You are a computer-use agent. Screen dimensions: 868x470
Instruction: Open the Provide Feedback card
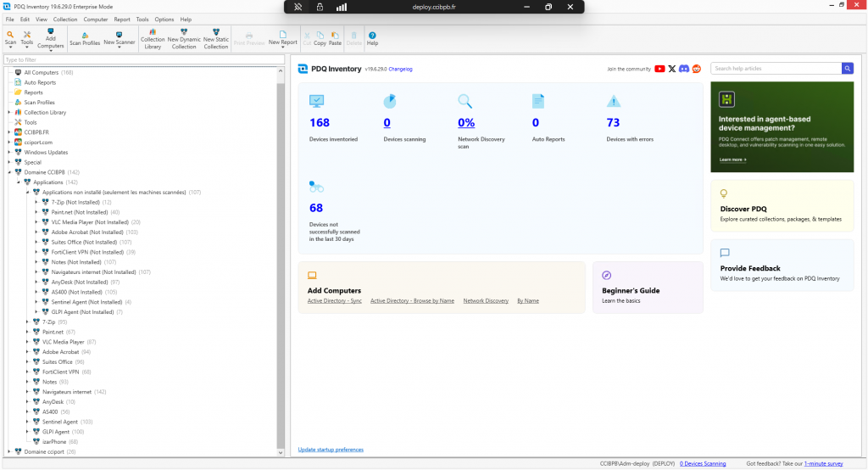click(x=782, y=266)
